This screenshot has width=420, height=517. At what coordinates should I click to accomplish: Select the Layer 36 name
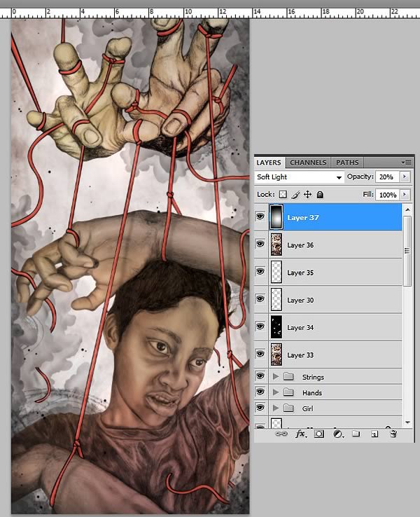click(300, 245)
